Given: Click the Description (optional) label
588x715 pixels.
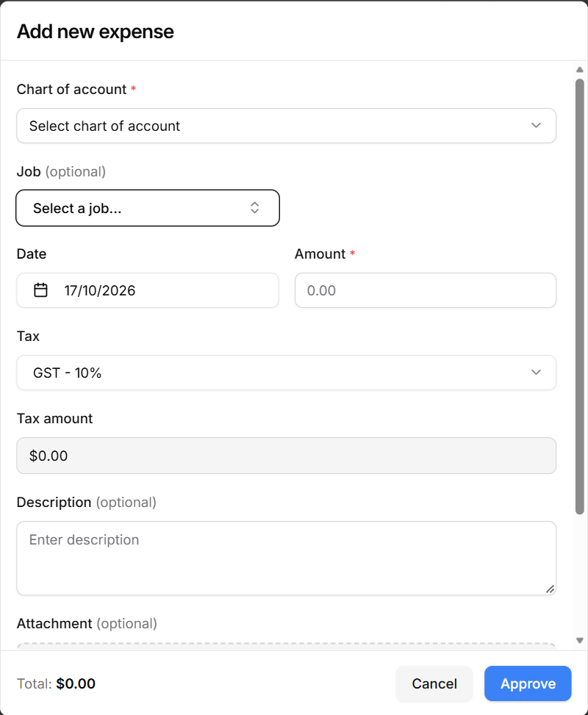Looking at the screenshot, I should [86, 503].
